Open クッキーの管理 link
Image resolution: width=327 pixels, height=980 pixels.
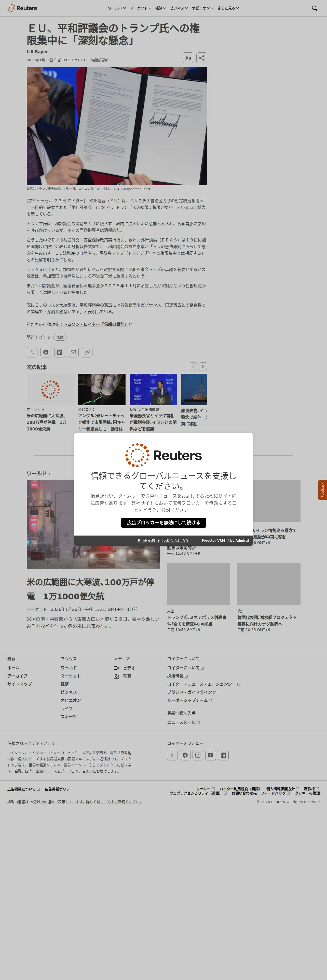307,794
